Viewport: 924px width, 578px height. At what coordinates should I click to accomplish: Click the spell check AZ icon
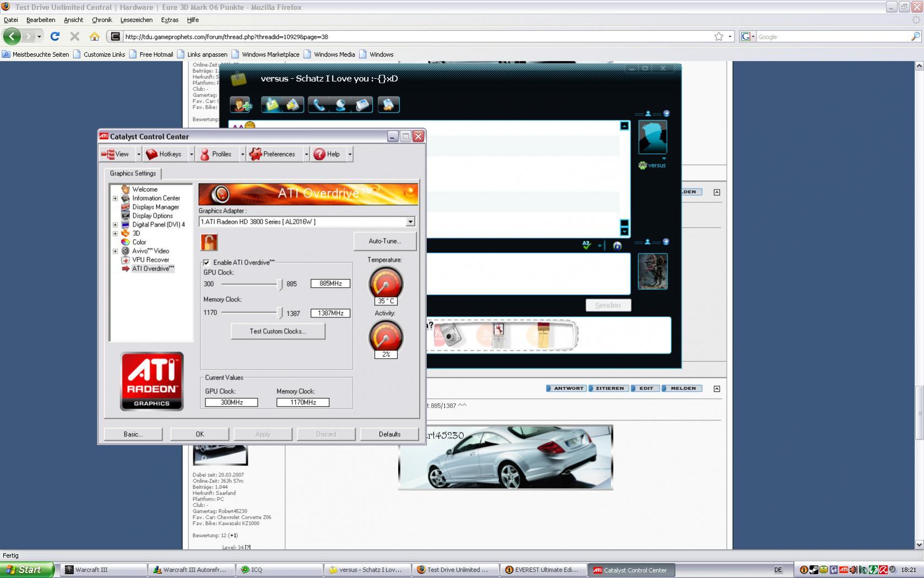click(x=587, y=245)
